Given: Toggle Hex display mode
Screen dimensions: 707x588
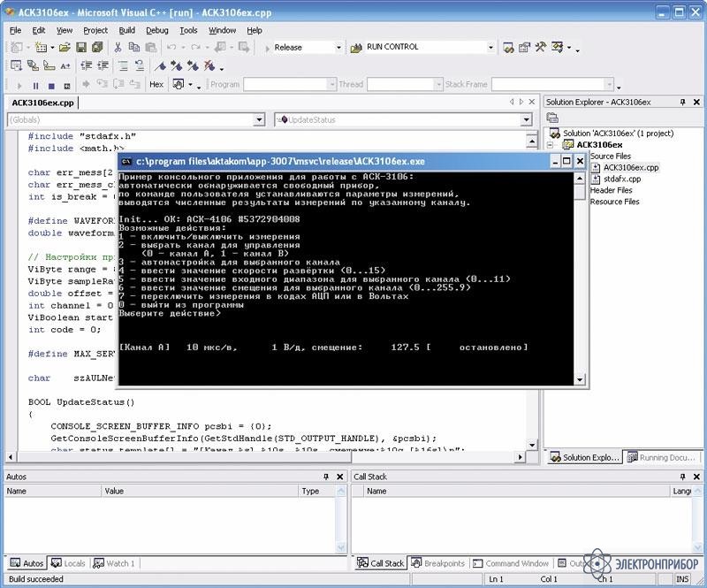Looking at the screenshot, I should point(156,84).
